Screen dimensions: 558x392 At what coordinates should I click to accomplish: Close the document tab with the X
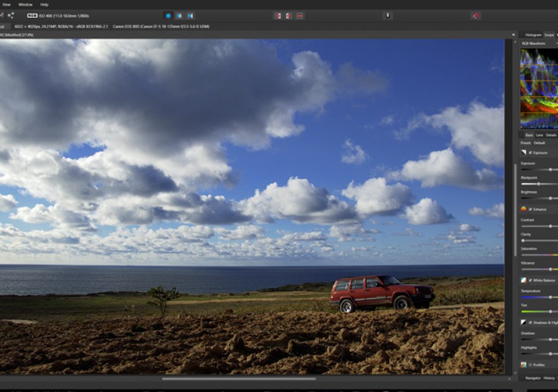[x=513, y=35]
